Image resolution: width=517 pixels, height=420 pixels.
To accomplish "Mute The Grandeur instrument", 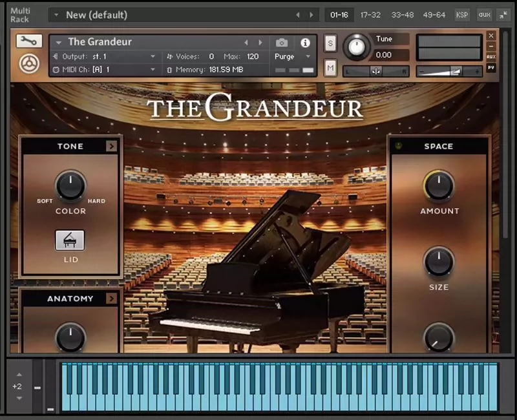I will (x=330, y=68).
